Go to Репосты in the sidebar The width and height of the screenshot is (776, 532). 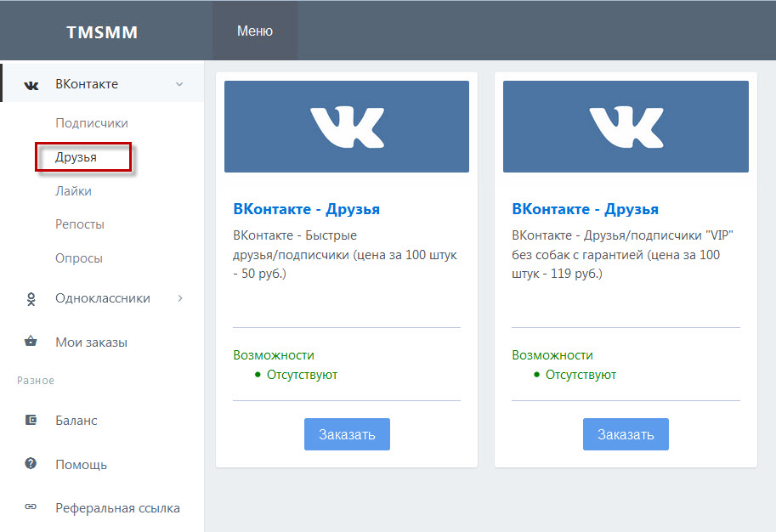coord(80,224)
